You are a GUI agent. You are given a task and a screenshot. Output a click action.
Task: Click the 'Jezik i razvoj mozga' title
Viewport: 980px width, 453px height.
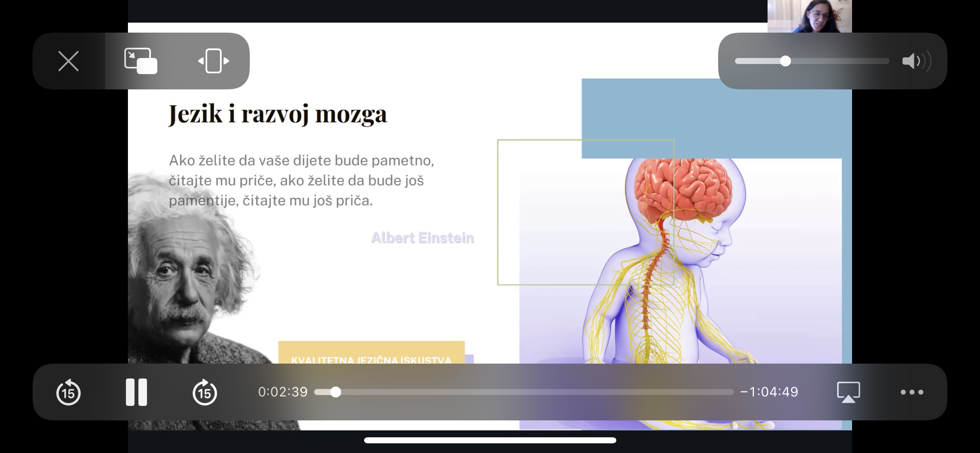click(278, 114)
